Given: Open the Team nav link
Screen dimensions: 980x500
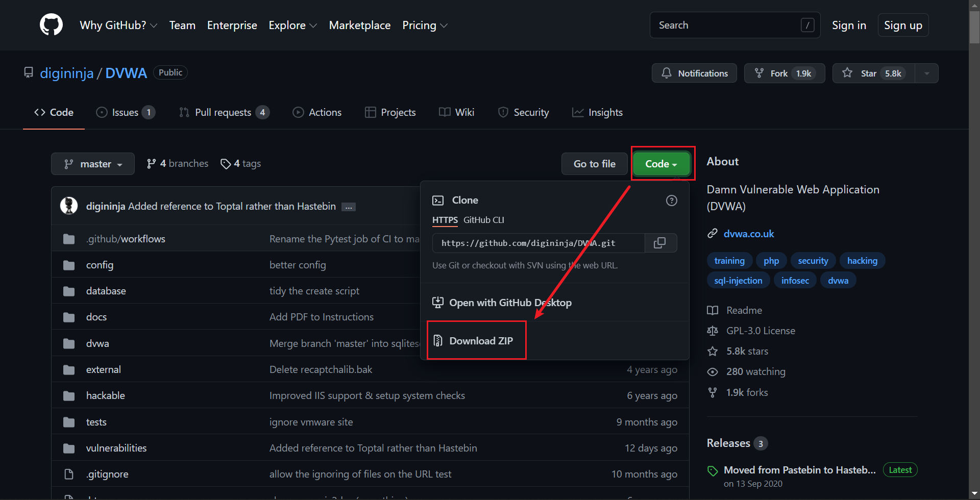Looking at the screenshot, I should [182, 25].
